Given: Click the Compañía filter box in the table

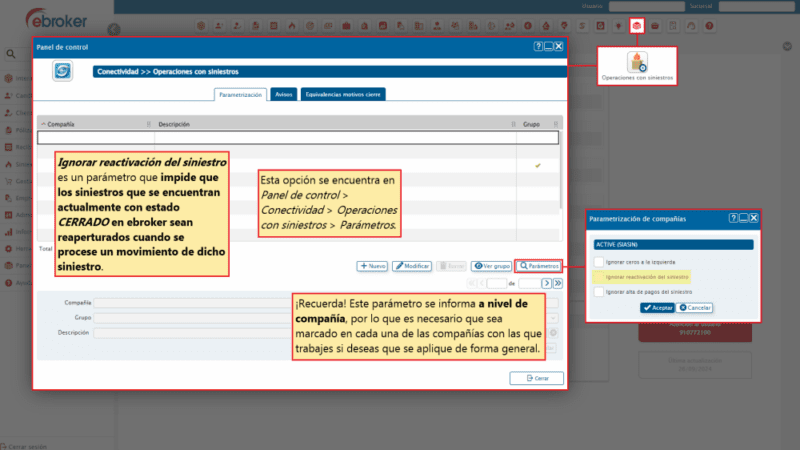Looking at the screenshot, I should 96,138.
